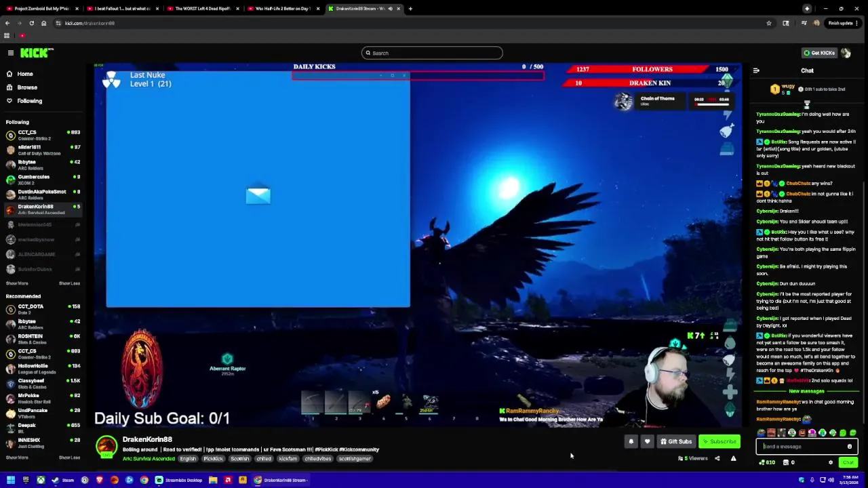Click the Kick search field
868x488 pixels.
click(x=432, y=53)
